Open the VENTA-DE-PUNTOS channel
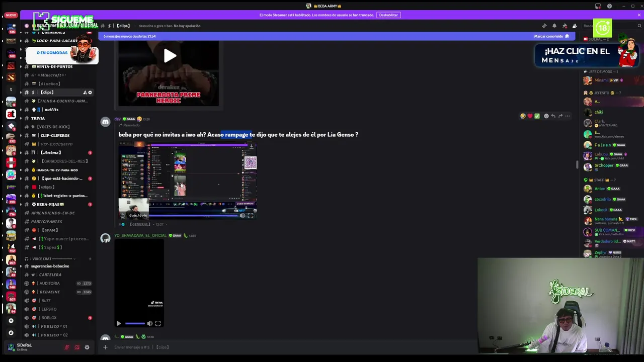Viewport: 644px width, 362px height. click(x=59, y=66)
